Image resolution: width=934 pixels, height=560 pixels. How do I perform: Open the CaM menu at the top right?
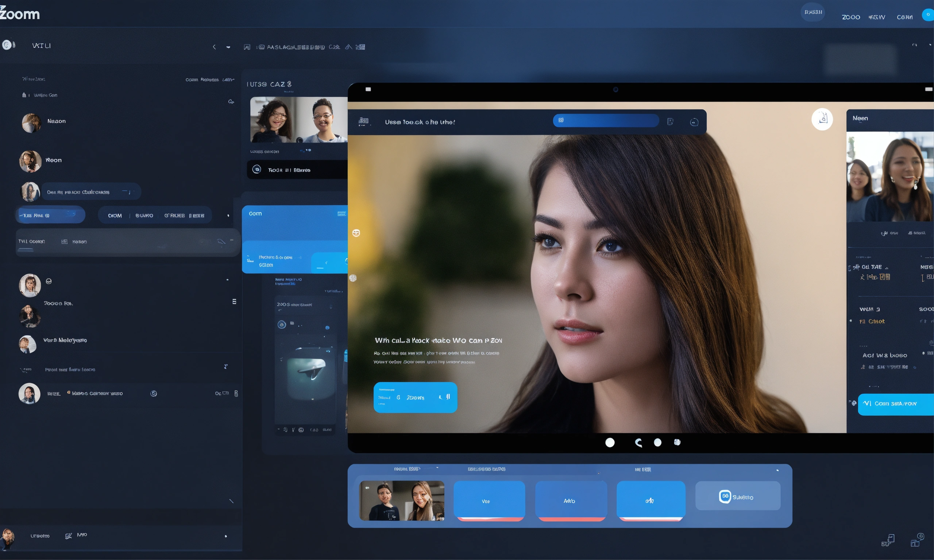(905, 17)
